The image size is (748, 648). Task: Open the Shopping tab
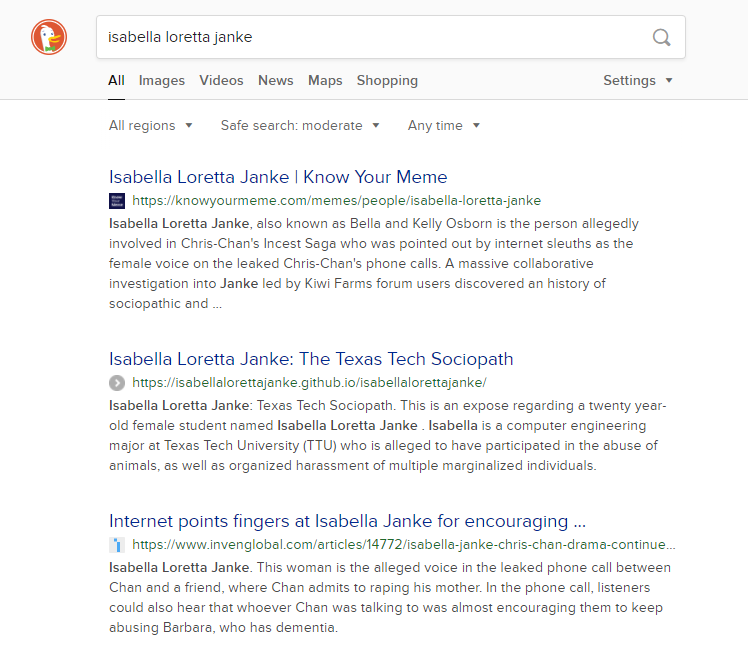[x=387, y=80]
